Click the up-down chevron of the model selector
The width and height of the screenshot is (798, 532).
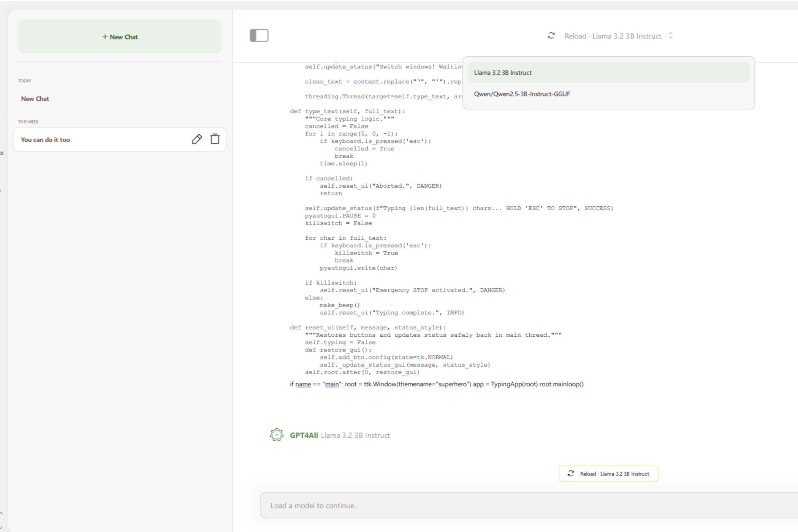(671, 36)
